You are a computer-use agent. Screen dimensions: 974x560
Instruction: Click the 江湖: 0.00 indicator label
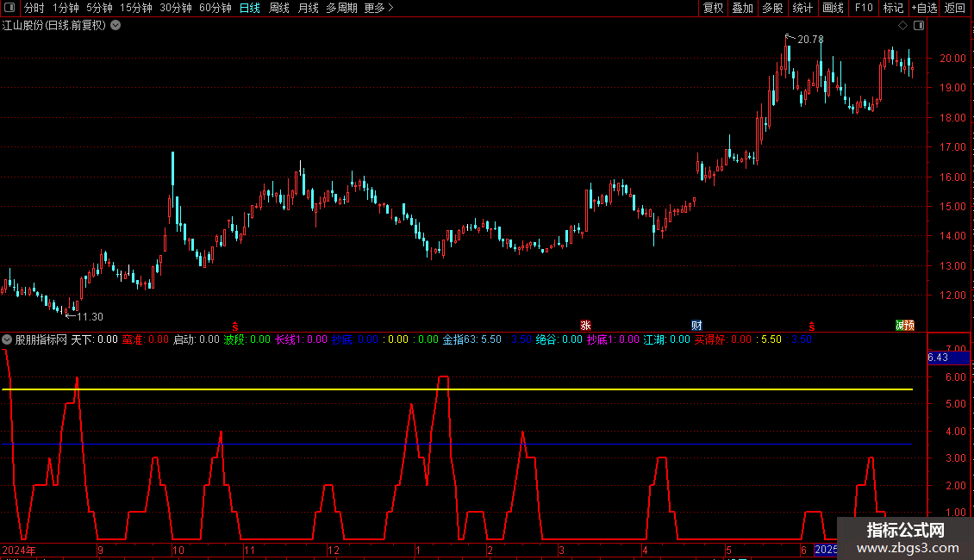(x=666, y=339)
